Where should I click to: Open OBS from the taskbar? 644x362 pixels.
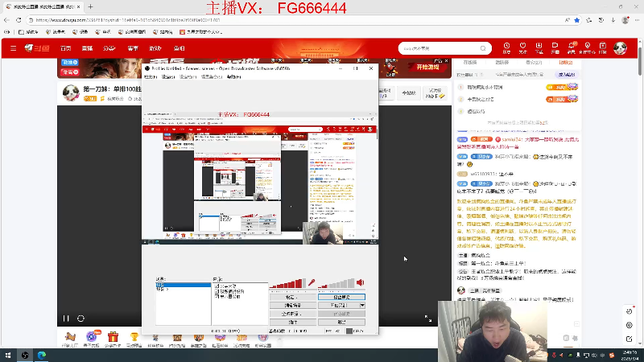coord(25,355)
